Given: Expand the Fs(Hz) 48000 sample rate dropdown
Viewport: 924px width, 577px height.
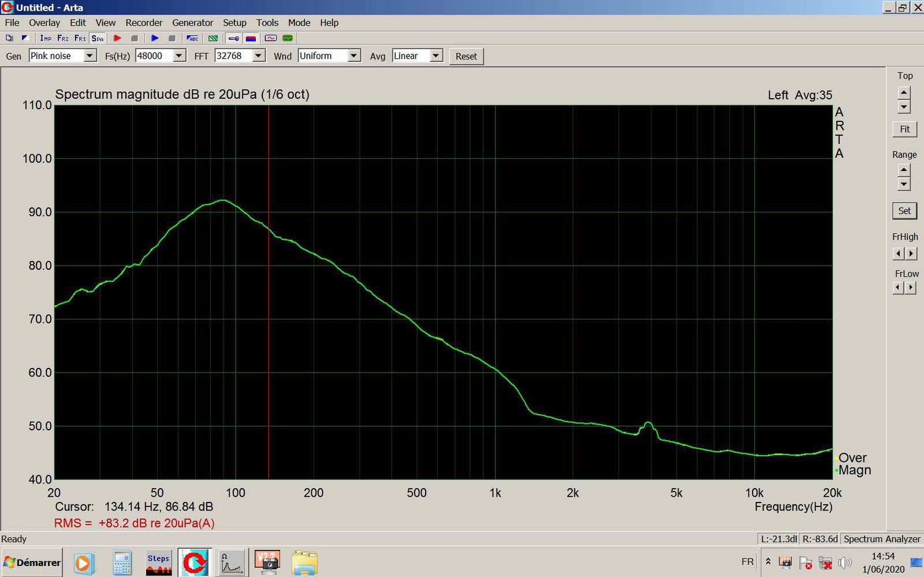Looking at the screenshot, I should pyautogui.click(x=179, y=55).
